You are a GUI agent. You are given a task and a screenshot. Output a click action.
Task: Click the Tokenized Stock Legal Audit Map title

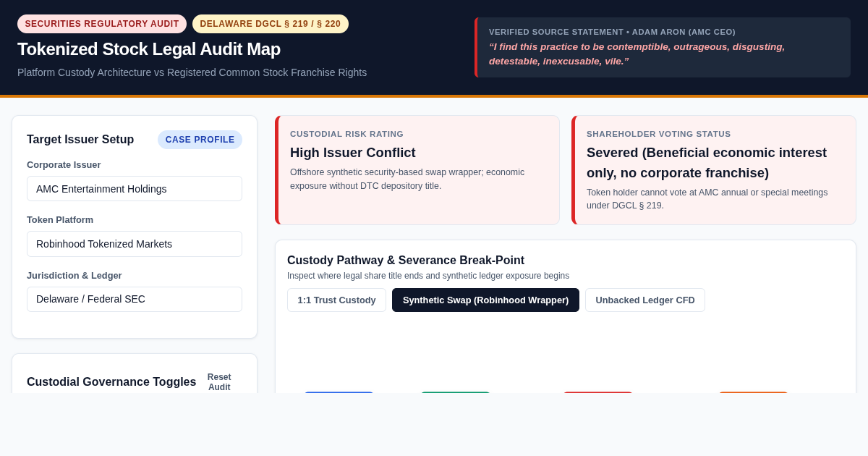click(149, 49)
